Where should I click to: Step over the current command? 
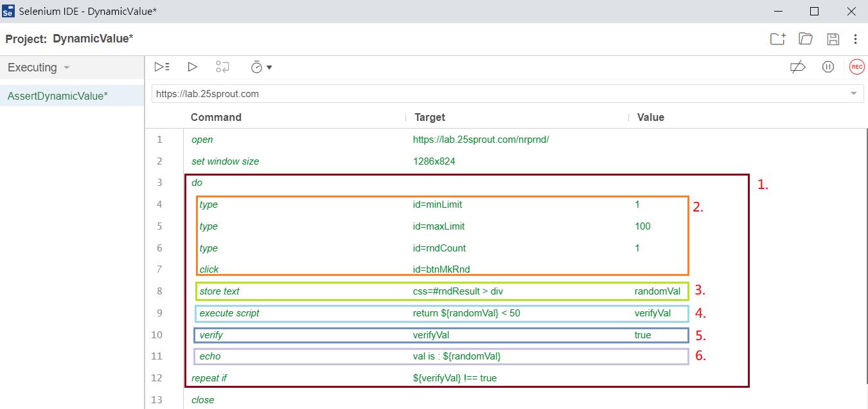[222, 67]
